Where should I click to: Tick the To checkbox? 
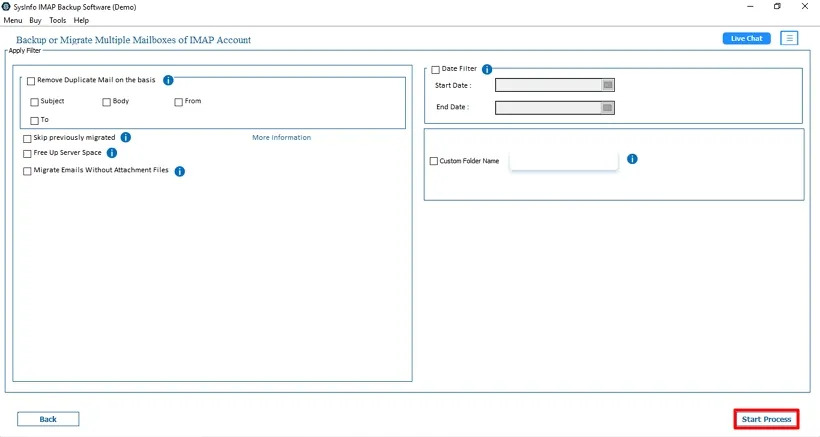(35, 121)
